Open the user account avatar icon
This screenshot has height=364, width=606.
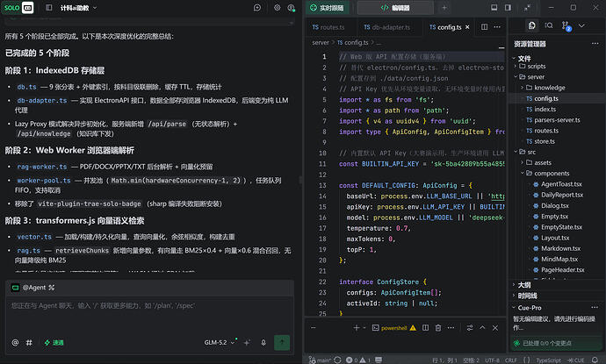pyautogui.click(x=291, y=8)
